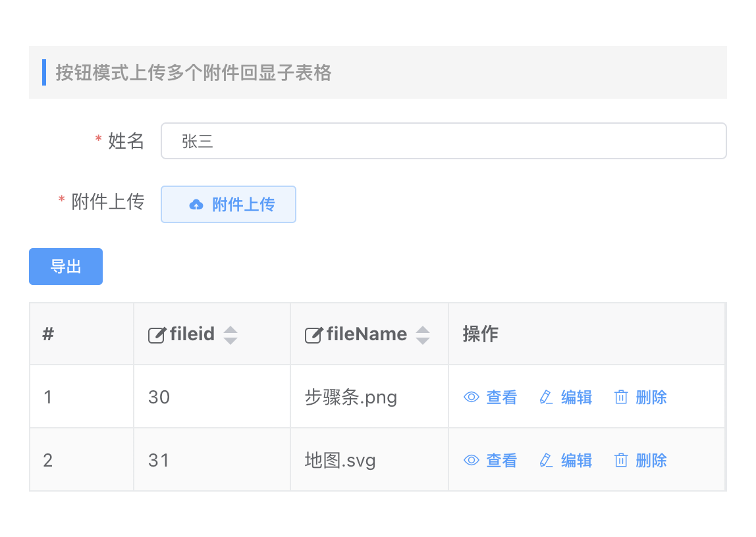Sort fileid column descending with down arrow
Screen dimensions: 756x537
coord(230,340)
